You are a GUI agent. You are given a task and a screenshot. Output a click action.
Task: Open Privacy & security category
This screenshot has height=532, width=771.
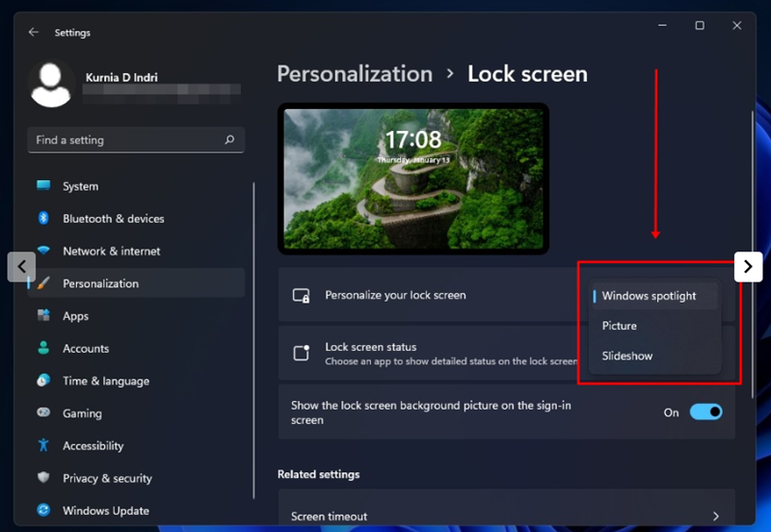click(x=136, y=478)
